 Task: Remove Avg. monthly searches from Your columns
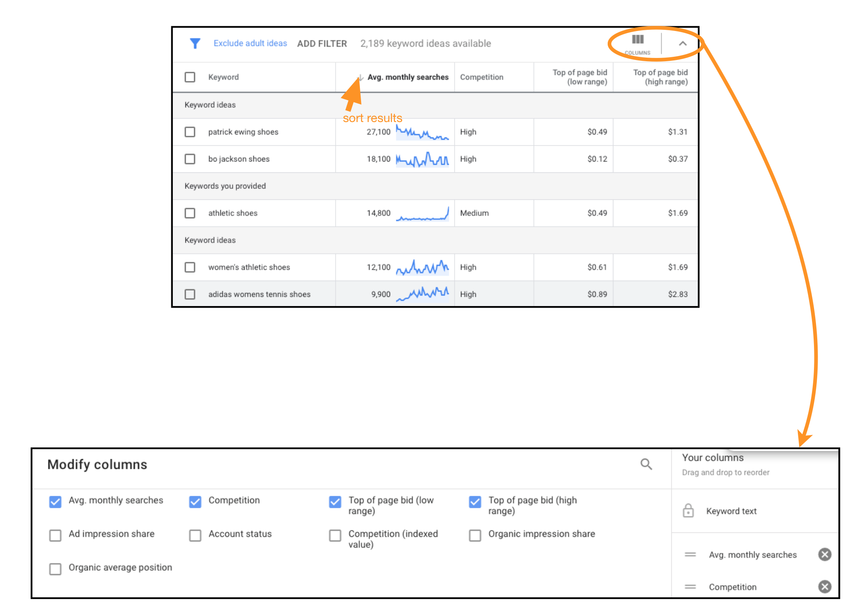click(x=825, y=555)
